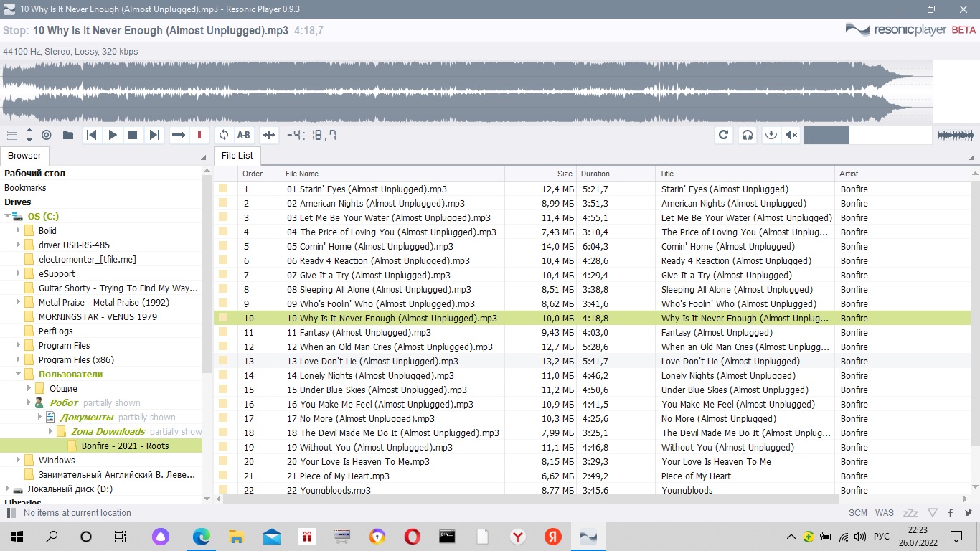Collapse the Пользователи folder

[19, 374]
